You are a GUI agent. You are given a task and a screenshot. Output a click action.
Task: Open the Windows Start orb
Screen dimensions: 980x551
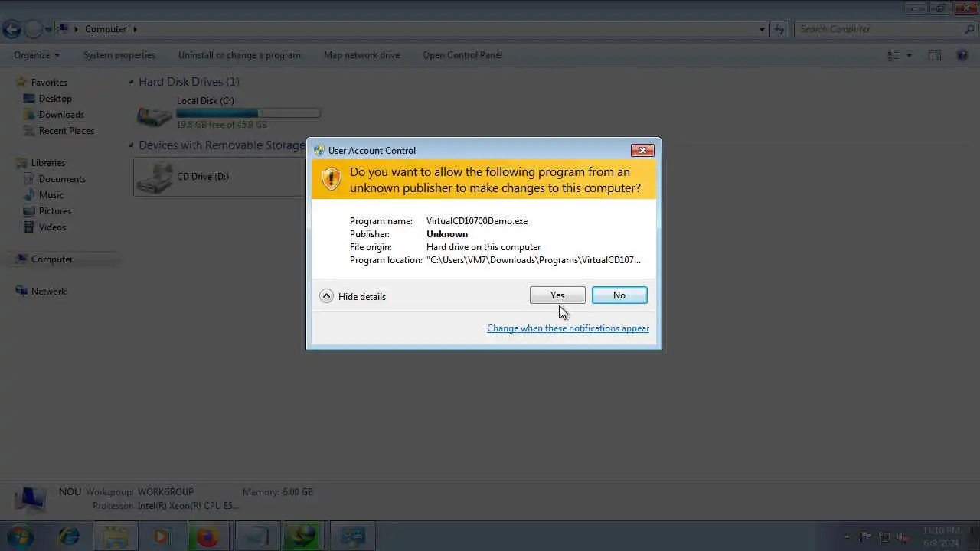coord(21,536)
